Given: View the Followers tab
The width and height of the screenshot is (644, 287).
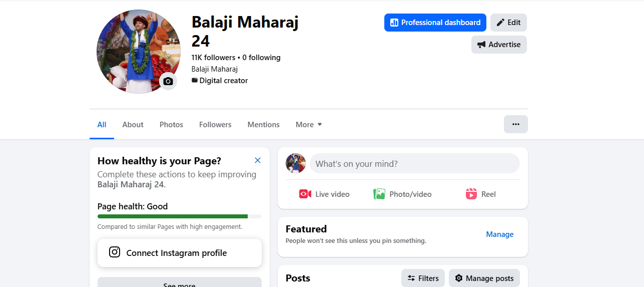Looking at the screenshot, I should [x=215, y=125].
